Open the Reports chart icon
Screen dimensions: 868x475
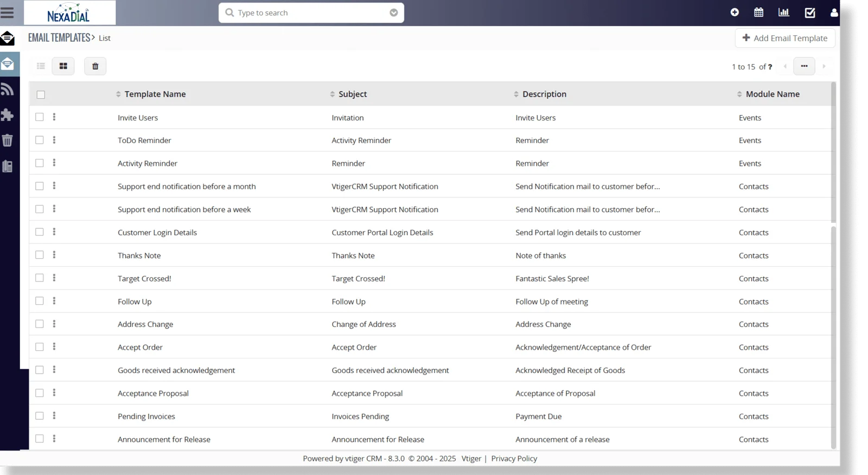click(783, 12)
